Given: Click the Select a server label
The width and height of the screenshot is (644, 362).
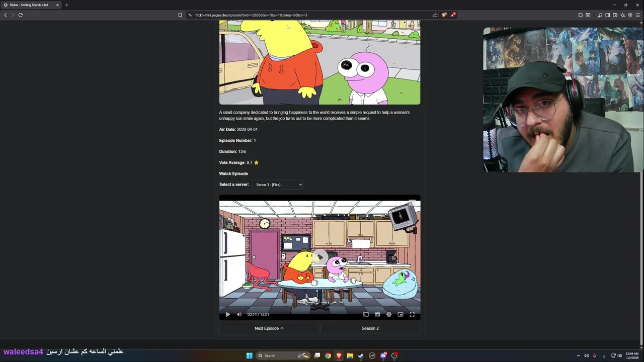Looking at the screenshot, I should (x=234, y=185).
